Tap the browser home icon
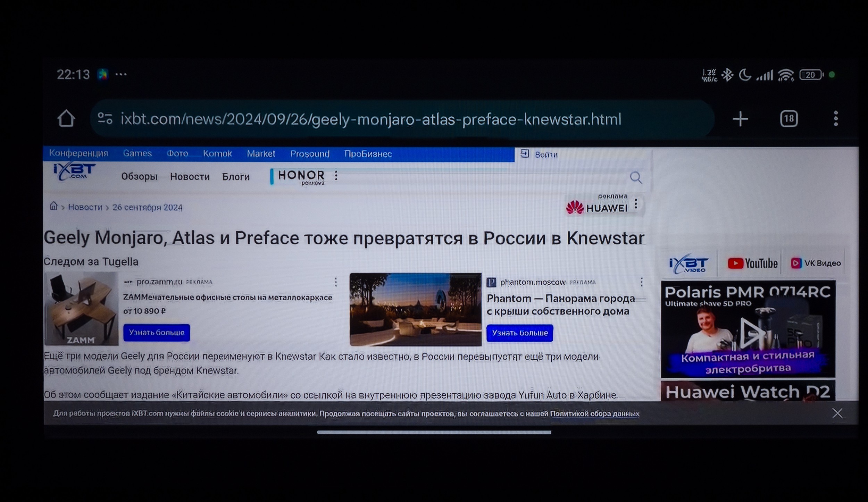 click(66, 119)
